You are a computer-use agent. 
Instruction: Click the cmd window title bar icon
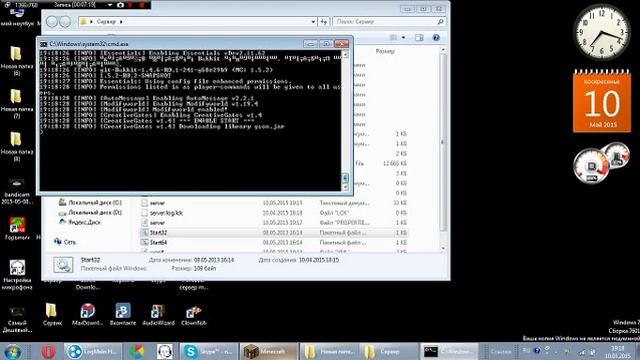coord(44,44)
